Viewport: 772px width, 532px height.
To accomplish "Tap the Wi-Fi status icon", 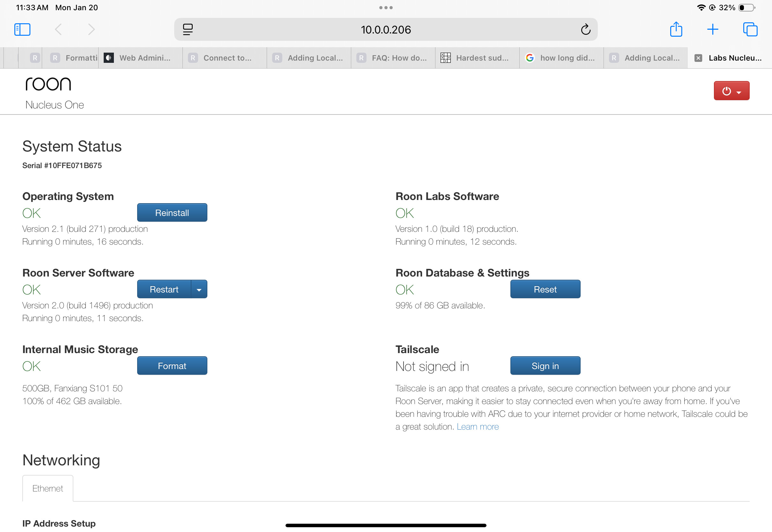I will point(701,7).
